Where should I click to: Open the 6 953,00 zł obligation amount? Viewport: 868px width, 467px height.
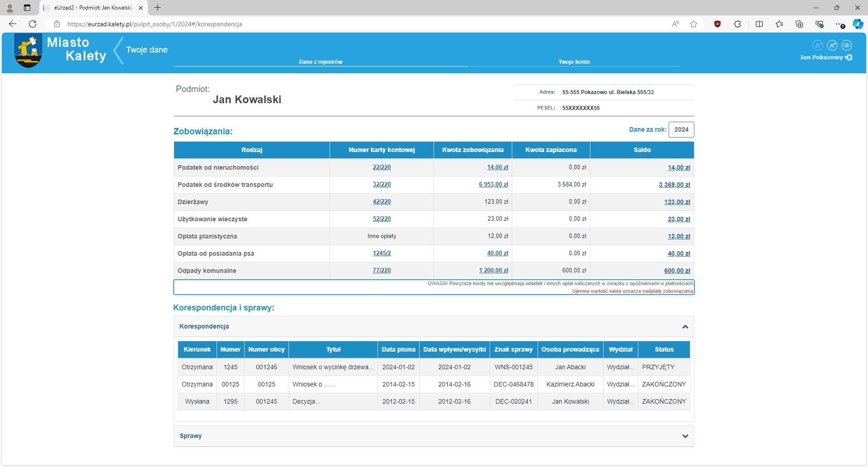493,184
